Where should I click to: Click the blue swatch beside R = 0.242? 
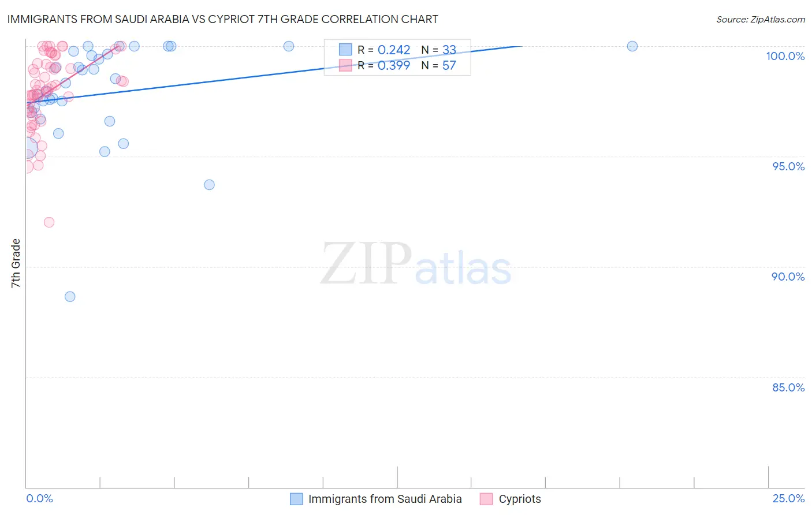coord(345,50)
